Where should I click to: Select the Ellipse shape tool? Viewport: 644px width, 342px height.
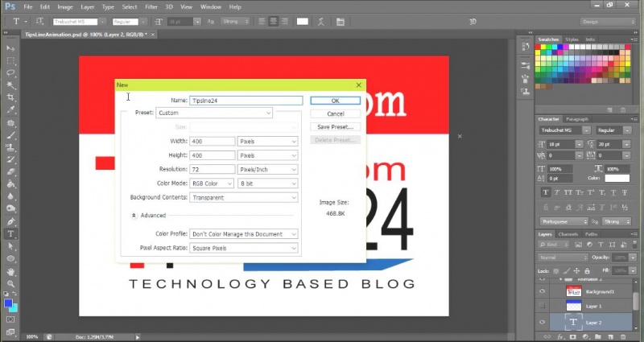coord(10,258)
